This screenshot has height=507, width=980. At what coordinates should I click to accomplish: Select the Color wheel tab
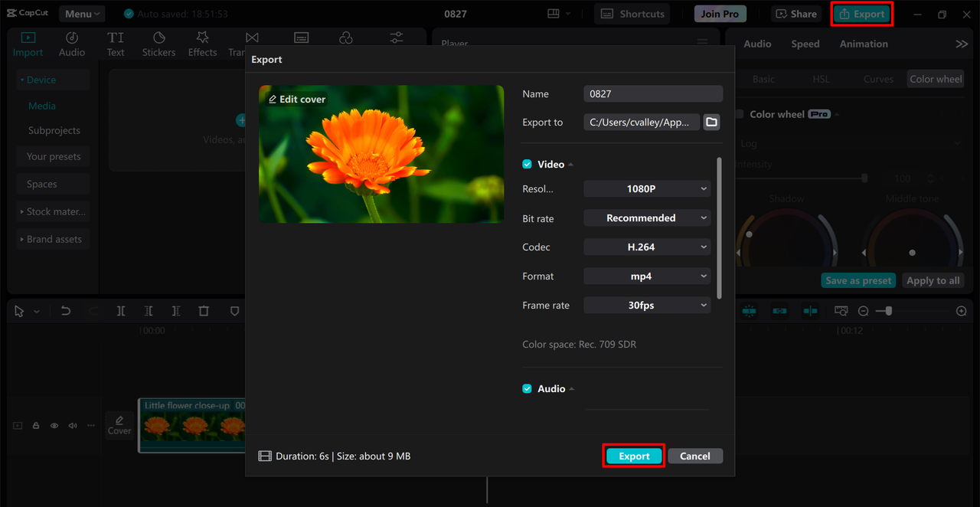936,79
